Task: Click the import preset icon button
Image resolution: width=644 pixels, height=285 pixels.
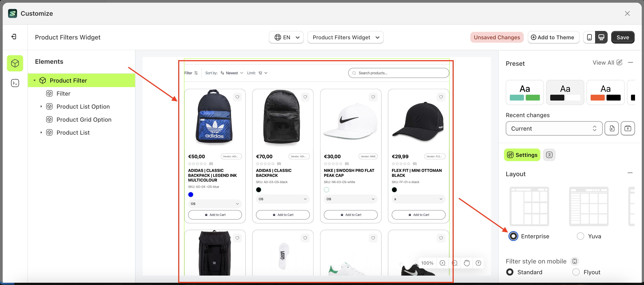Action: 611,129
